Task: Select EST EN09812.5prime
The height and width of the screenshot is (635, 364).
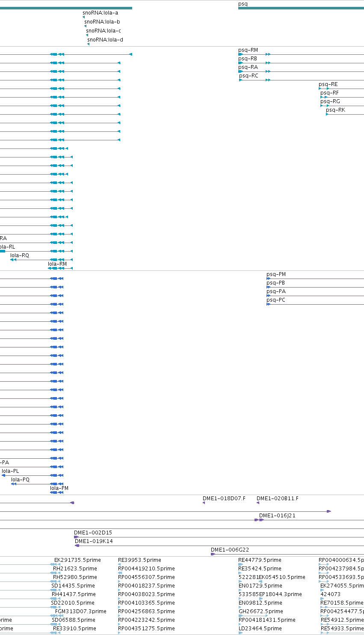Action: pos(260,603)
